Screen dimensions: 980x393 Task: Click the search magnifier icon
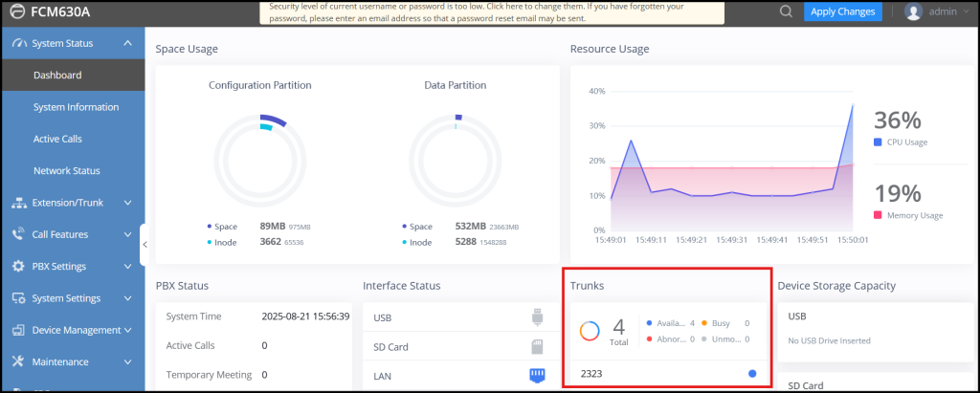coord(786,11)
